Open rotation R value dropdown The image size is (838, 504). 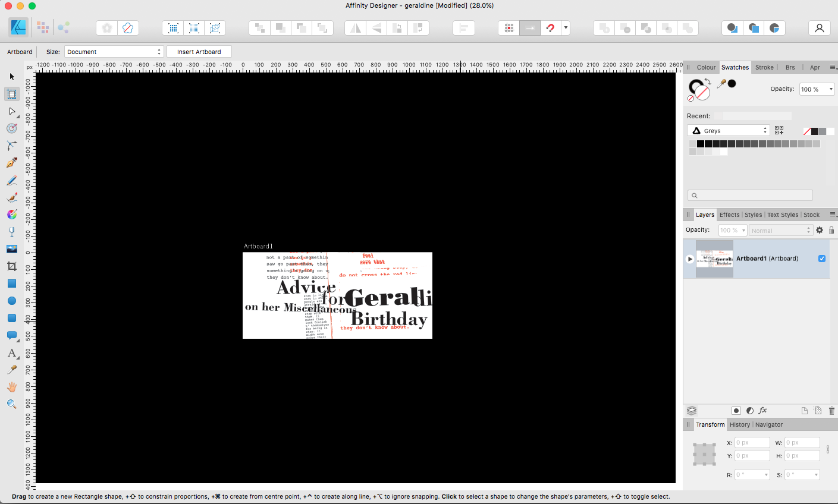coord(766,475)
